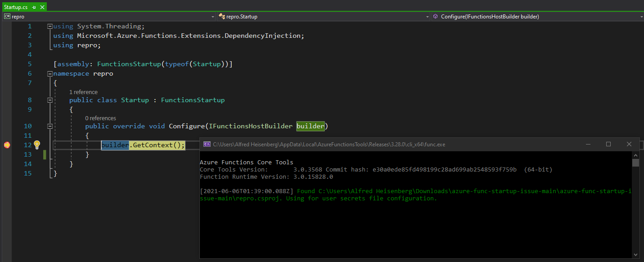
Task: Open the '0 references' CodeLens link
Action: pyautogui.click(x=100, y=118)
